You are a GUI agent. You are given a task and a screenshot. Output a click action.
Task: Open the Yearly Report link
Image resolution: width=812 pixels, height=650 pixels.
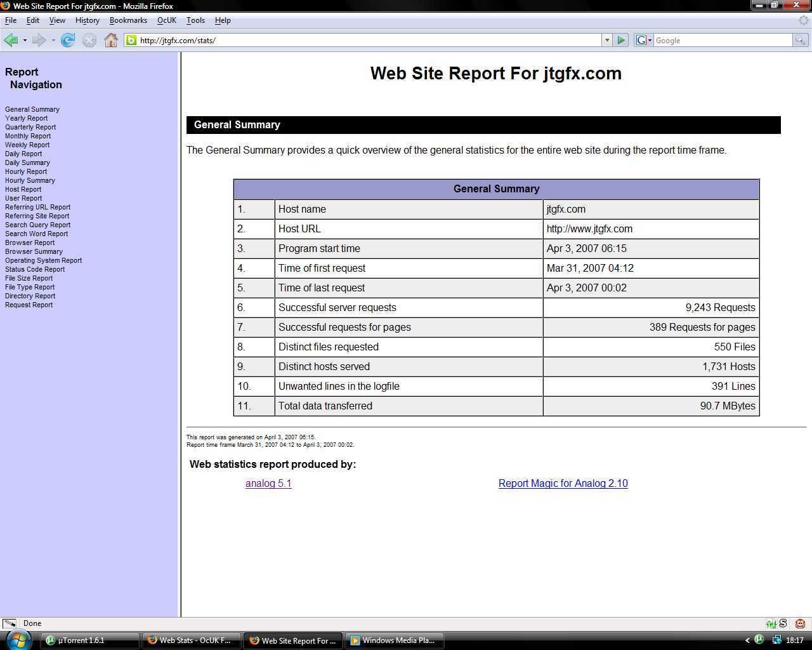(x=26, y=118)
